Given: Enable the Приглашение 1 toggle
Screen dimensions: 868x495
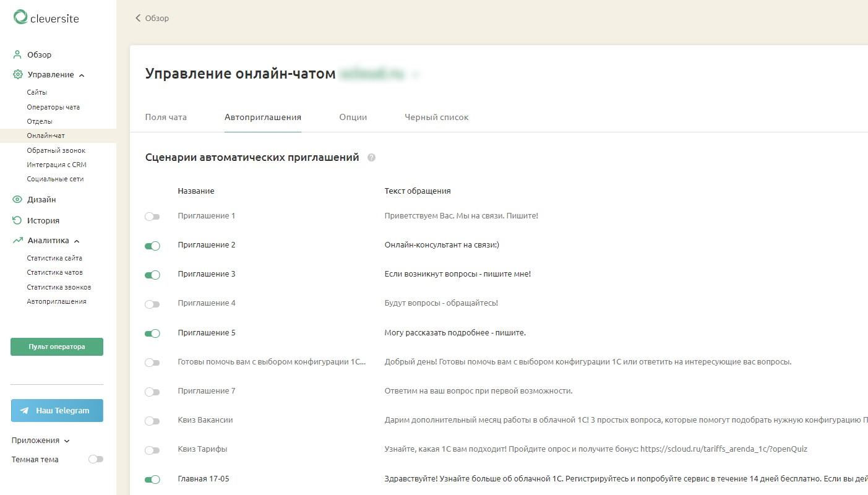Looking at the screenshot, I should click(x=152, y=217).
